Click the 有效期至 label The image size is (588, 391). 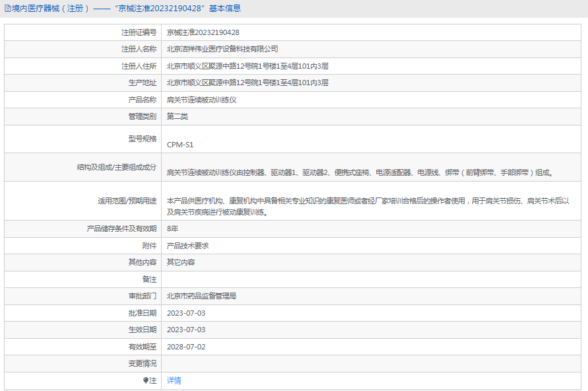(143, 347)
